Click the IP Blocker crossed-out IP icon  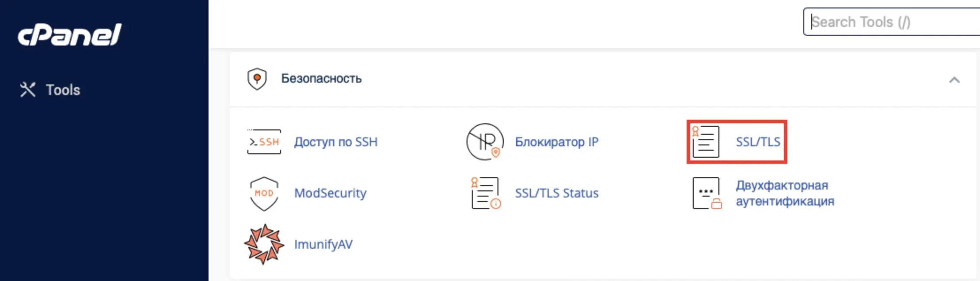(x=485, y=142)
